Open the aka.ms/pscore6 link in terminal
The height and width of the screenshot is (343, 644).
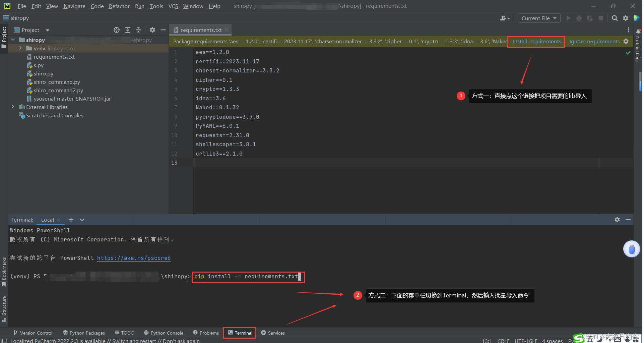click(x=134, y=258)
